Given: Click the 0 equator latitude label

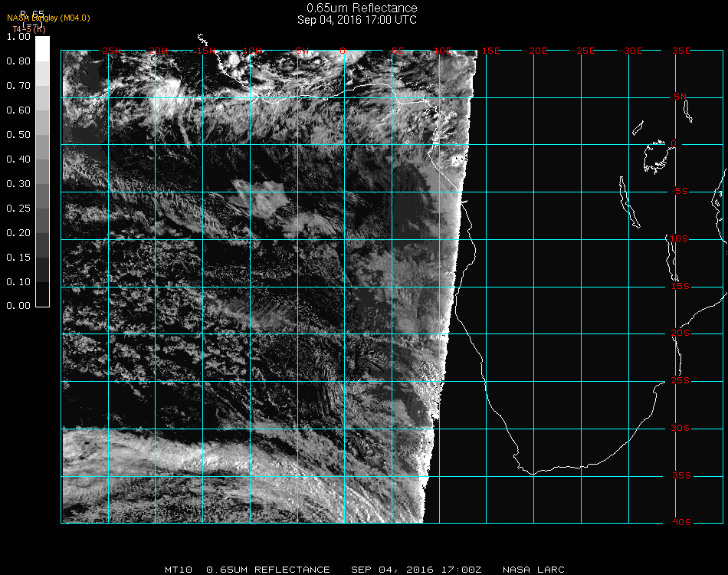Looking at the screenshot, I should click(x=674, y=143).
